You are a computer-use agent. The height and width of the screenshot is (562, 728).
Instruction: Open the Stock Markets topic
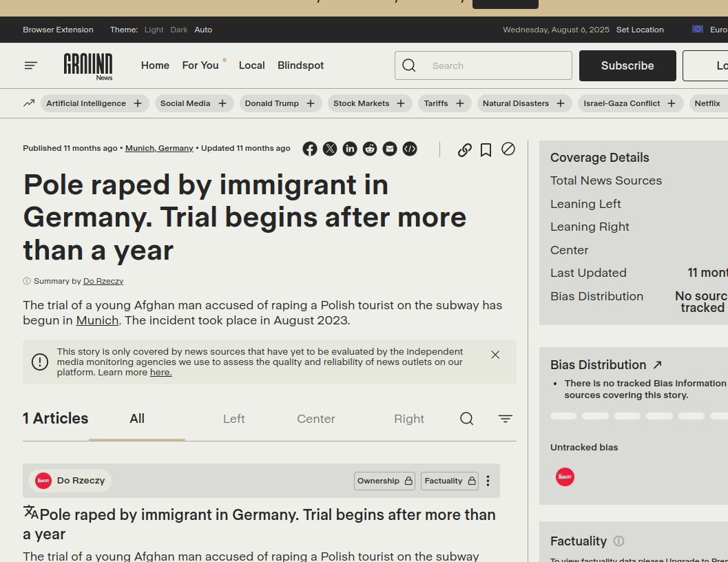coord(361,103)
